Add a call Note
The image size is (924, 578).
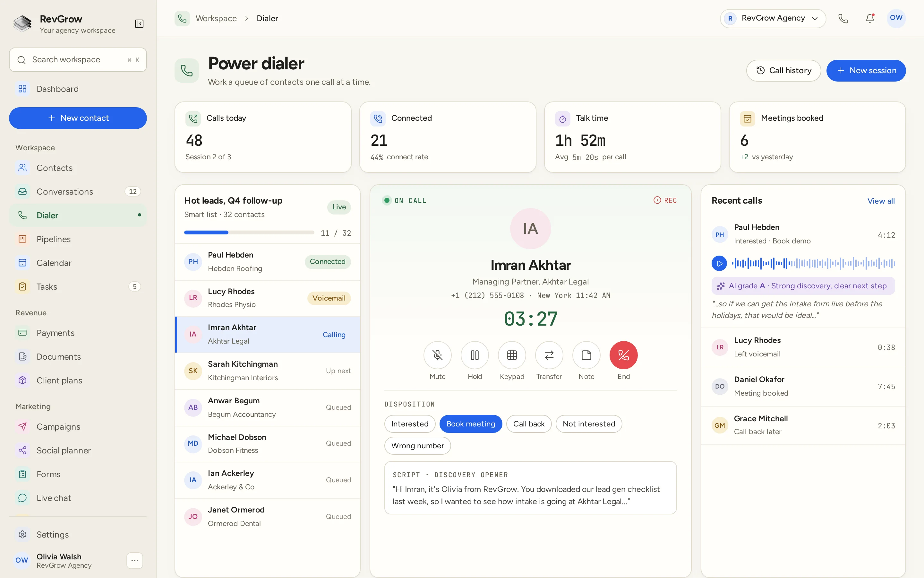[x=586, y=355]
